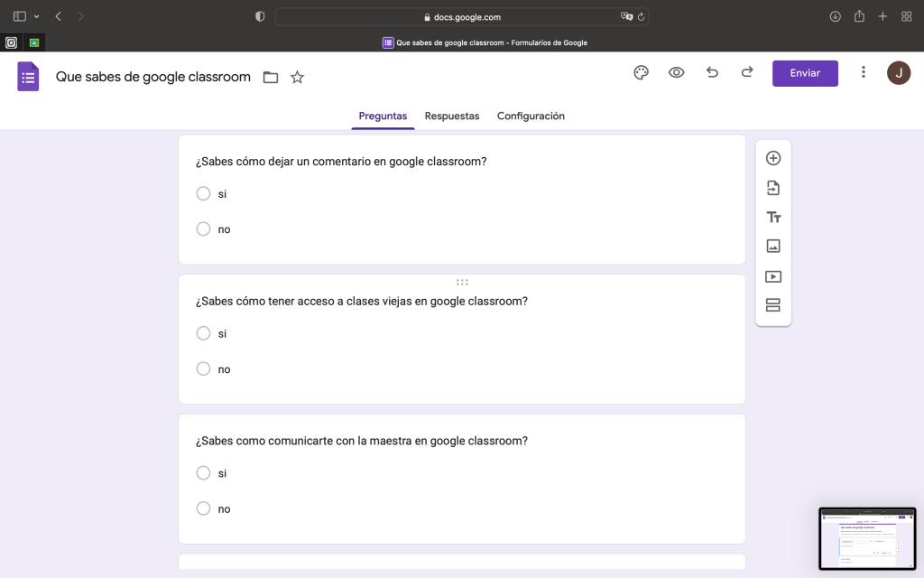Preview the form with the eye icon

coord(676,73)
